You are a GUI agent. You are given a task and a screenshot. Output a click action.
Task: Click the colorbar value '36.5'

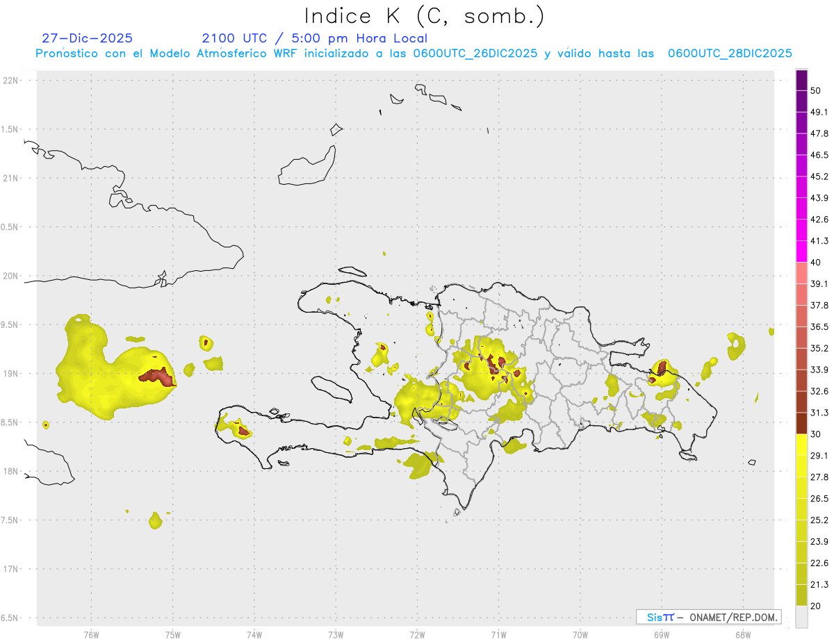[x=819, y=327]
